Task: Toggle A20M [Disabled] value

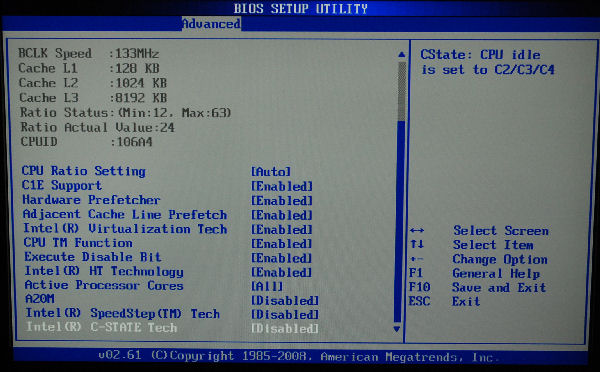Action: point(285,301)
